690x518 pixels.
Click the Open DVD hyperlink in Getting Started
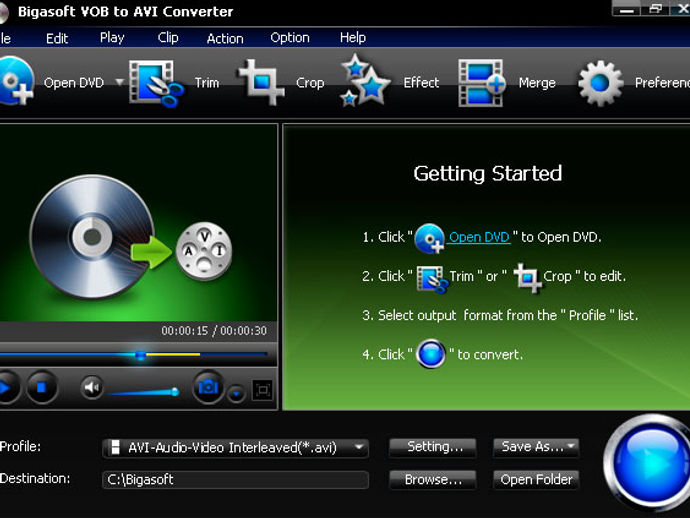point(479,237)
